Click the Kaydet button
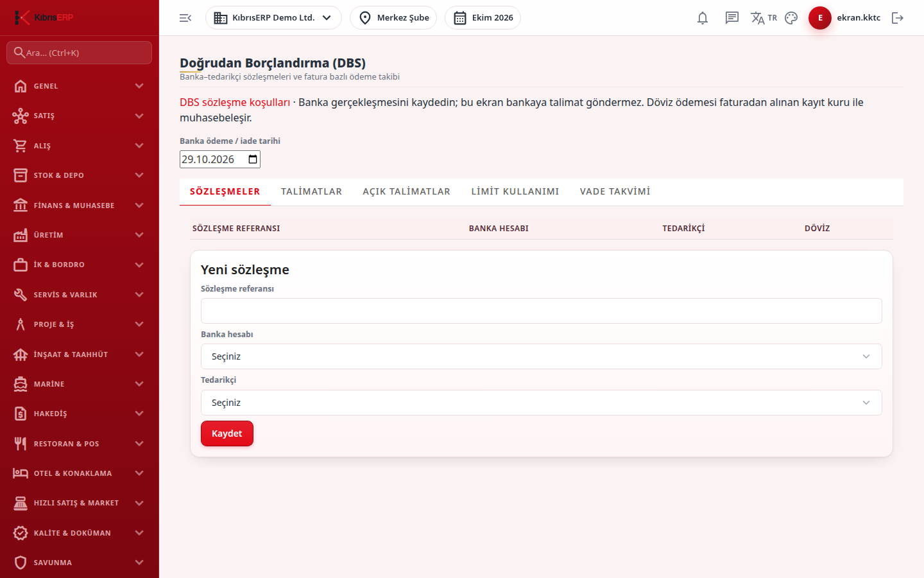Screen dimensions: 924x578 (227, 433)
